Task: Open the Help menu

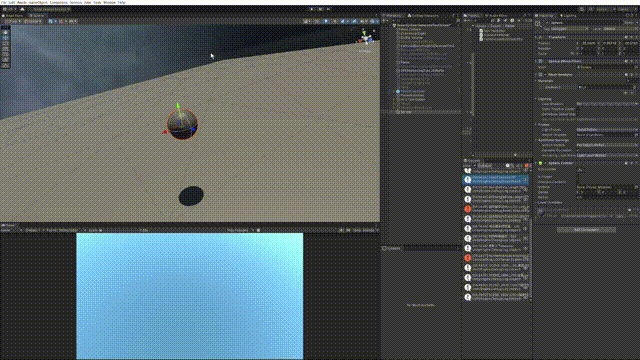Action: [122, 2]
